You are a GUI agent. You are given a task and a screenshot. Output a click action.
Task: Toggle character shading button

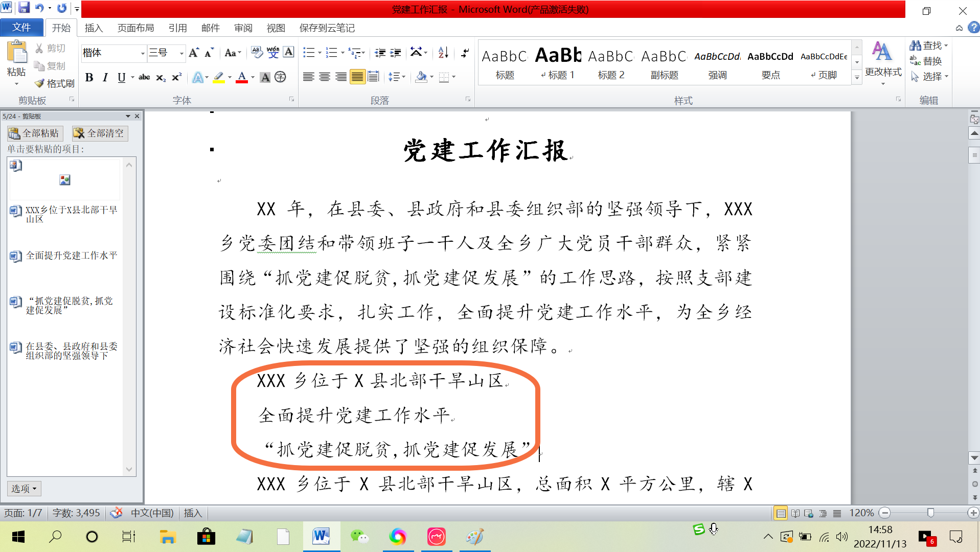(265, 77)
